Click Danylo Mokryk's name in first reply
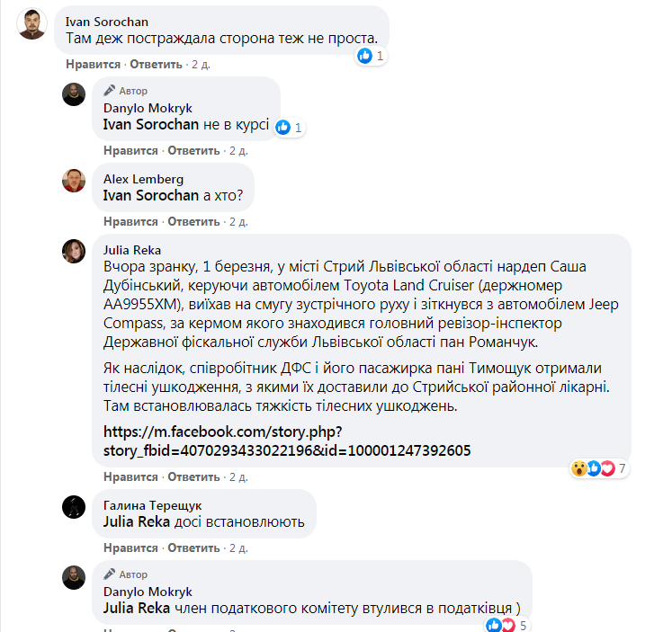This screenshot has width=672, height=632. point(148,108)
